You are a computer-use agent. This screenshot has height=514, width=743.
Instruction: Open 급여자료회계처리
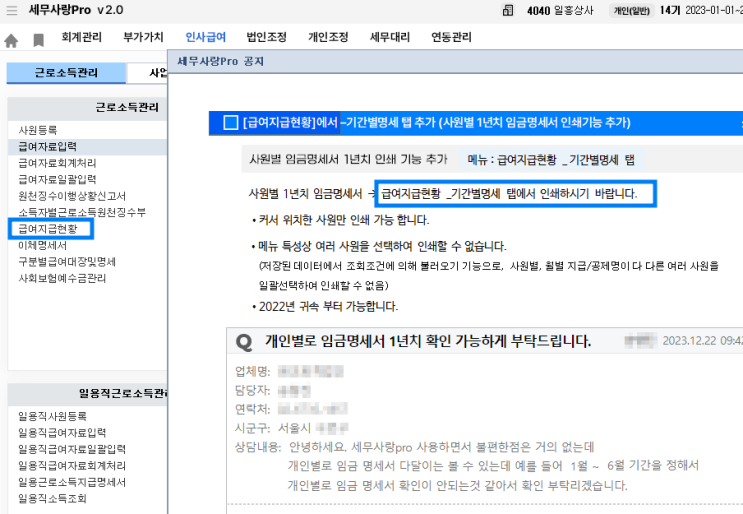pyautogui.click(x=57, y=163)
